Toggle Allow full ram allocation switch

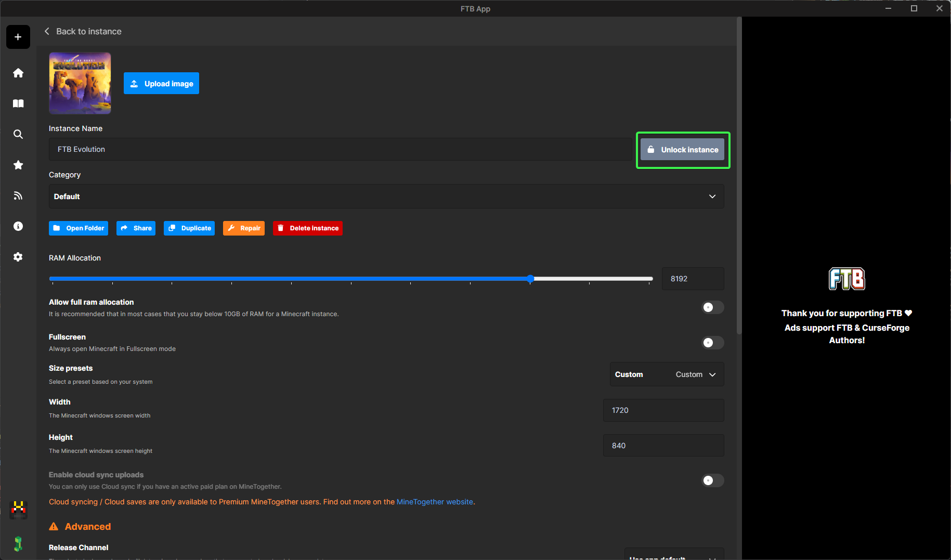point(713,307)
